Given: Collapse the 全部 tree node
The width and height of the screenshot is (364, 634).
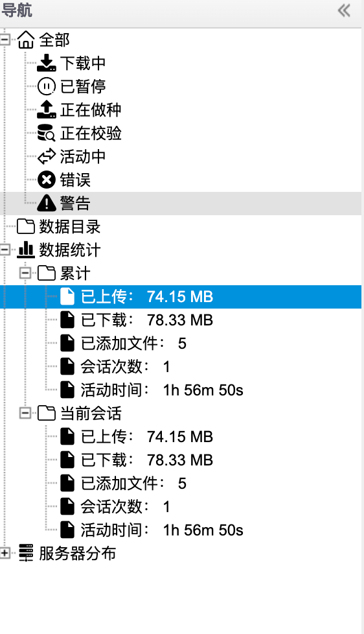Looking at the screenshot, I should pos(5,40).
